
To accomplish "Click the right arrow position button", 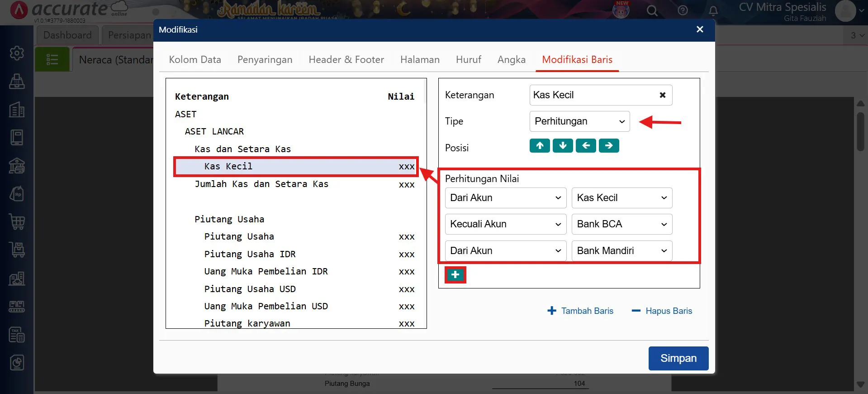I will coord(609,146).
